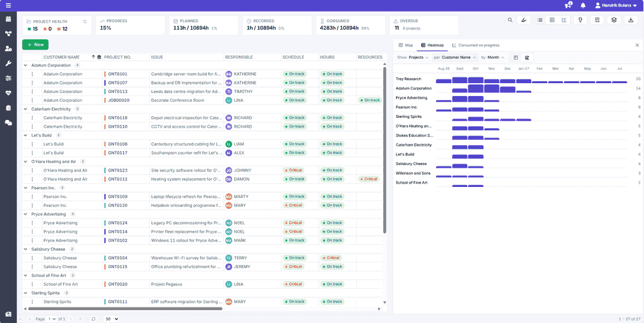Collapse the Adatum Corporation group
Image resolution: width=644 pixels, height=323 pixels.
click(26, 65)
